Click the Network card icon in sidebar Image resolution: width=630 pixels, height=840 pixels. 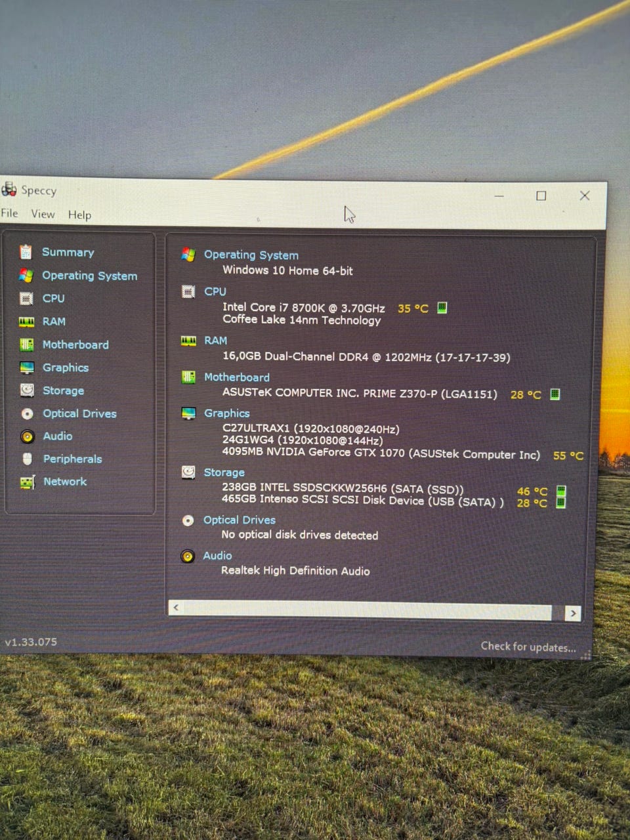(28, 482)
